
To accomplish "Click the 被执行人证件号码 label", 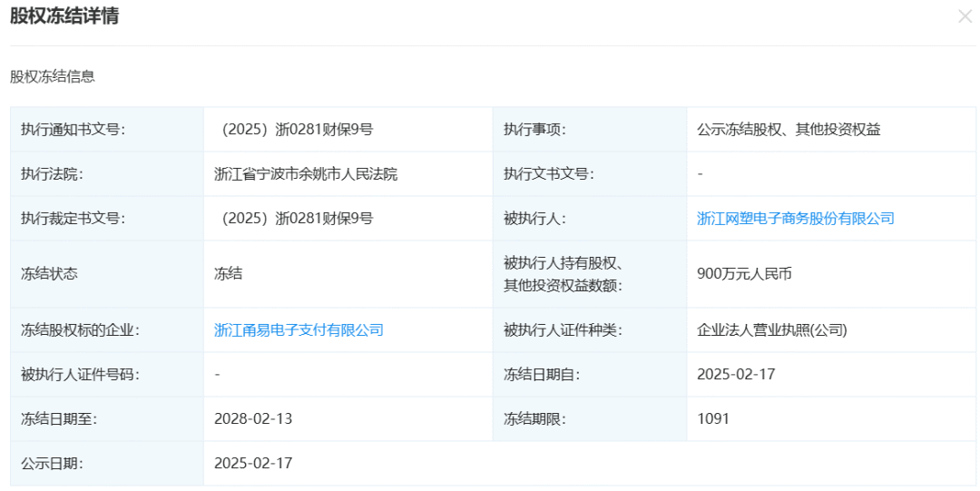I will coord(80,374).
